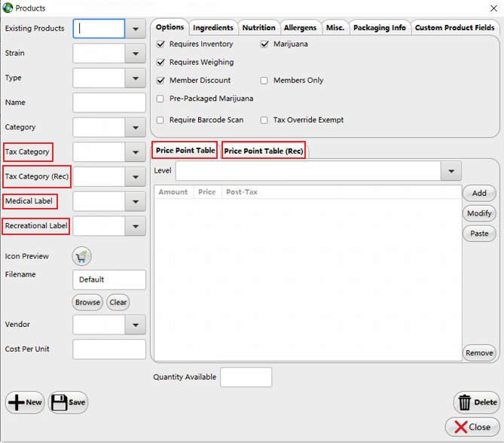504x443 pixels.
Task: Open the Medical Label dropdown
Action: pos(136,202)
